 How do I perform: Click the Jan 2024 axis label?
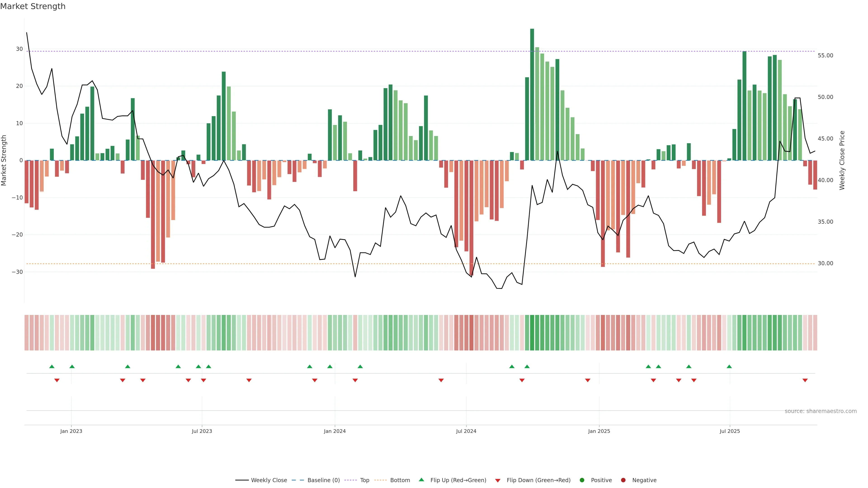coord(335,431)
